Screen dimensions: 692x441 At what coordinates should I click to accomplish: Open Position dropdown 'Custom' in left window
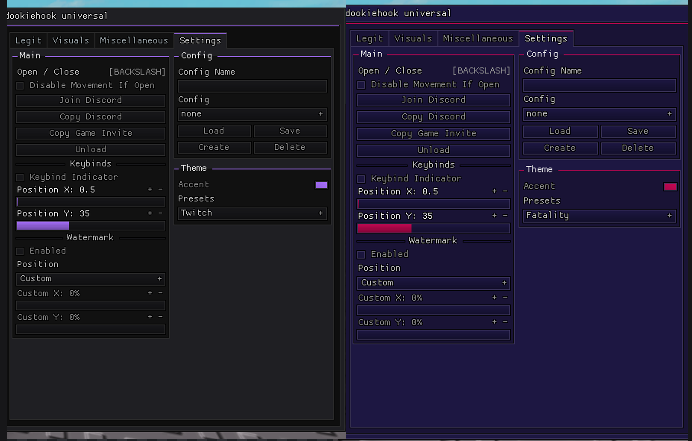point(90,279)
